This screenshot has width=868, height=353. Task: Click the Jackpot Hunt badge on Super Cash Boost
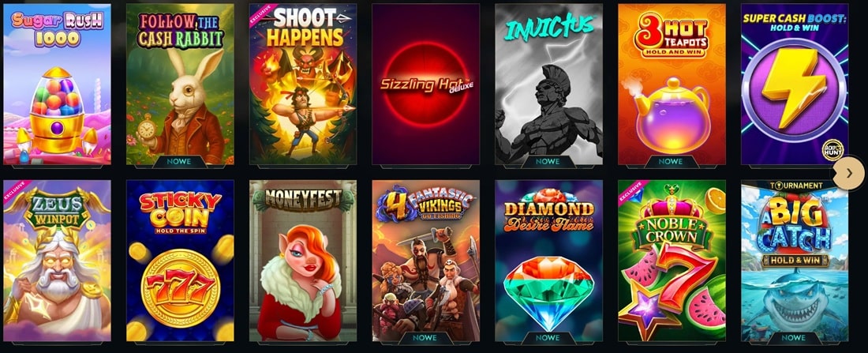(x=832, y=150)
